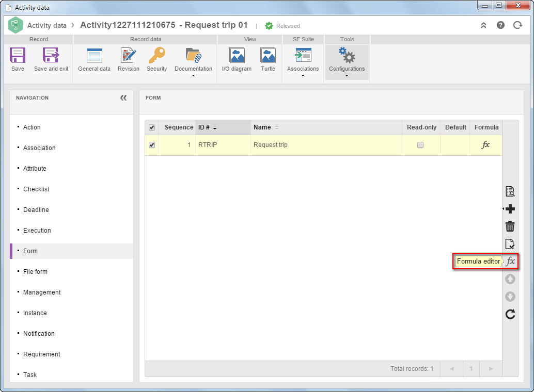Click the Formula editor fx side button
The height and width of the screenshot is (392, 534).
pos(510,262)
